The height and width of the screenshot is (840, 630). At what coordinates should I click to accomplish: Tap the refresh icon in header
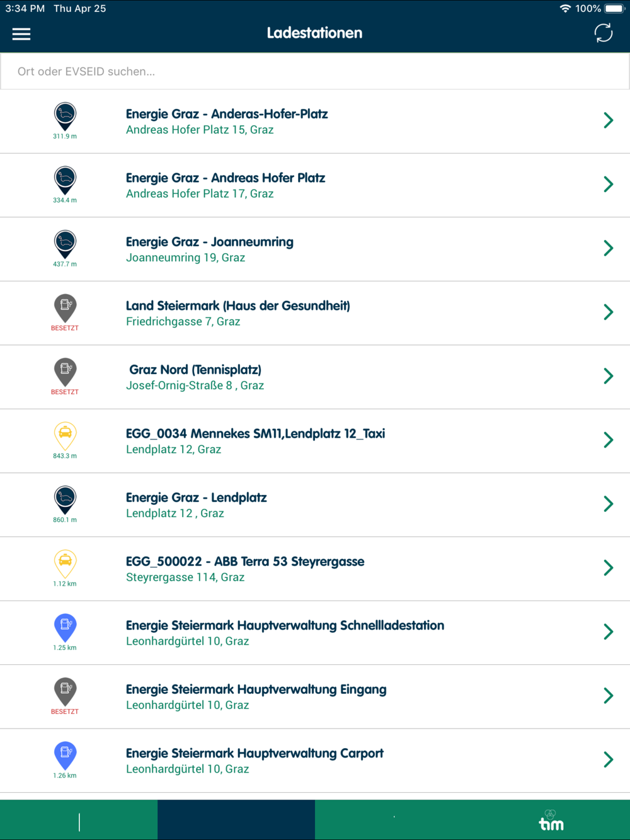[603, 33]
